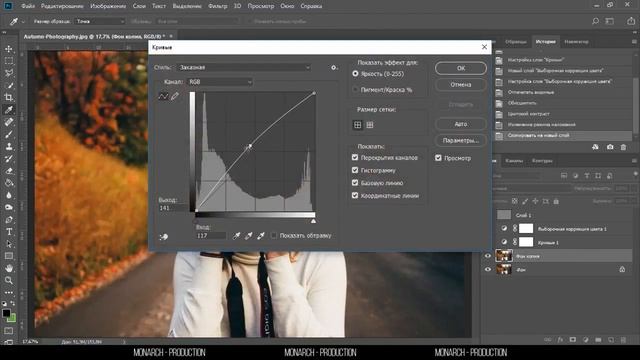Select the Яркость (0-255) radio option
This screenshot has width=640, height=360.
point(356,73)
